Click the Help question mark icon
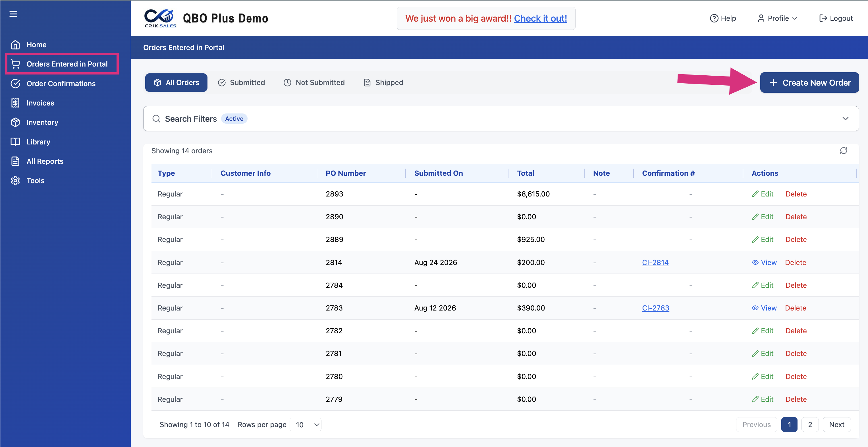Image resolution: width=868 pixels, height=447 pixels. pos(714,18)
